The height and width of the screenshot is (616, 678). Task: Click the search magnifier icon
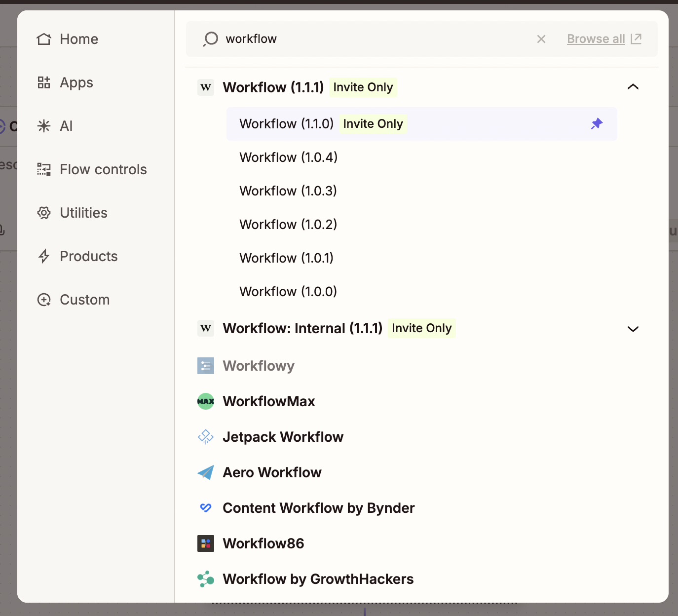pos(210,39)
